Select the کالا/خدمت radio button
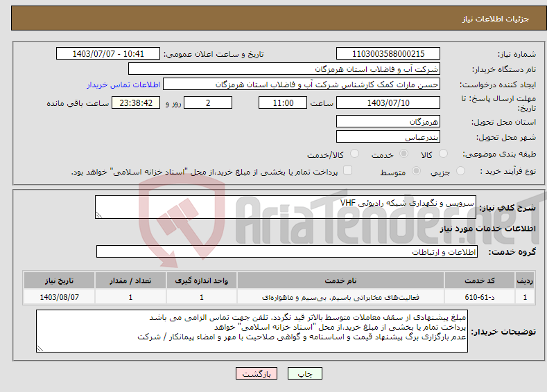The height and width of the screenshot is (392, 547). coord(354,154)
